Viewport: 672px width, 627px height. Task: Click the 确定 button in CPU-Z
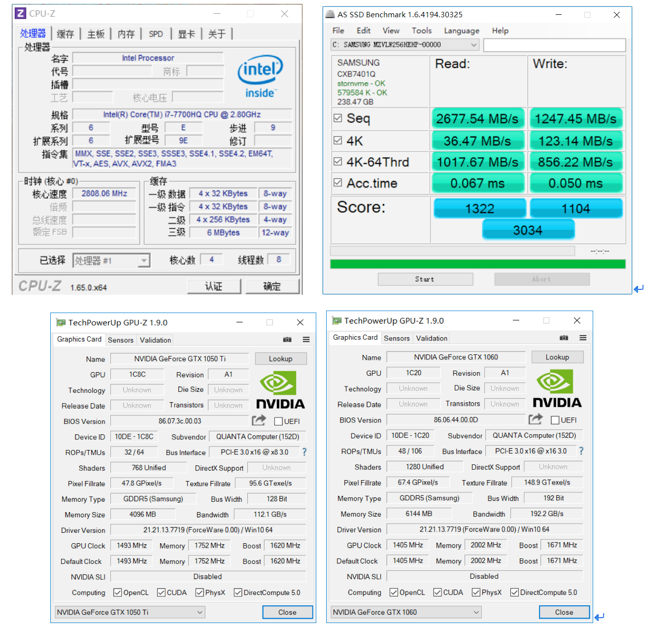pyautogui.click(x=272, y=286)
